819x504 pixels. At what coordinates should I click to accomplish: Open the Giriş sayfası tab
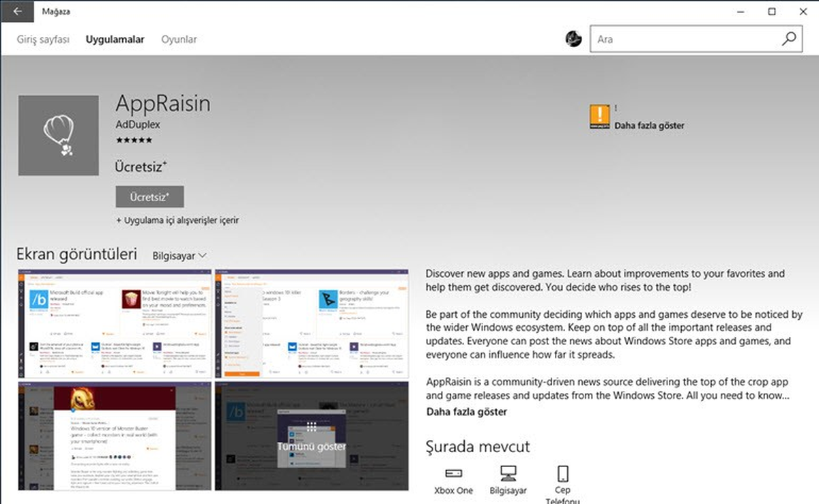43,40
